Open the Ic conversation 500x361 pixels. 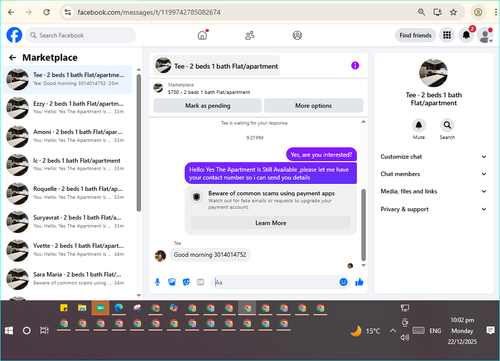coord(68,165)
